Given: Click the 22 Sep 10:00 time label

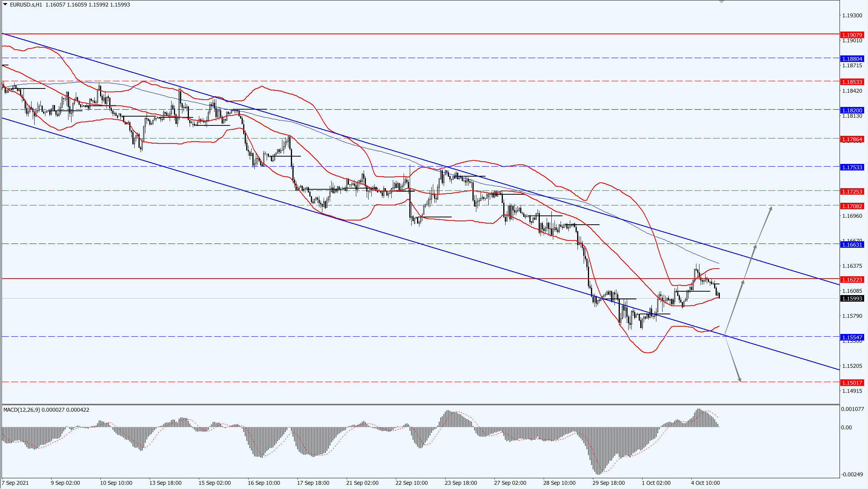Looking at the screenshot, I should tap(412, 483).
